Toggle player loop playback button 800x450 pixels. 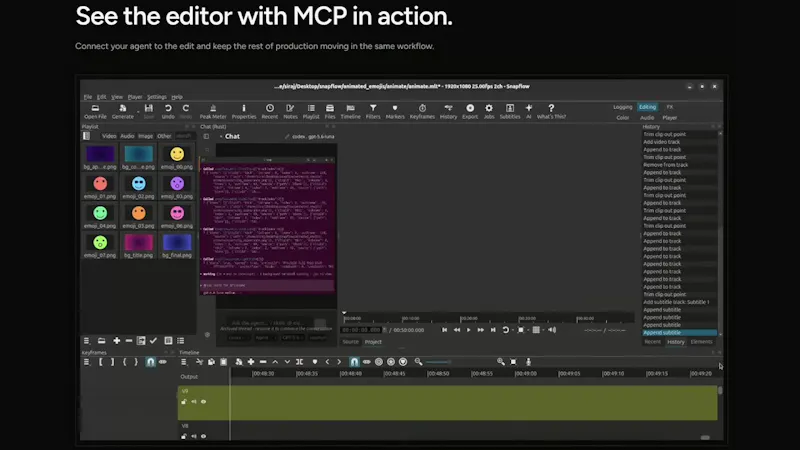506,330
